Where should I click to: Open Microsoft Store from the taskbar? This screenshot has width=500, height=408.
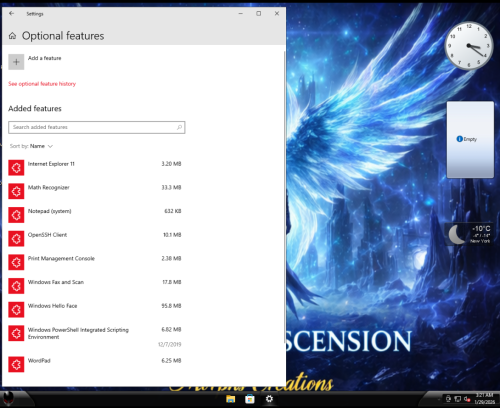[250, 399]
